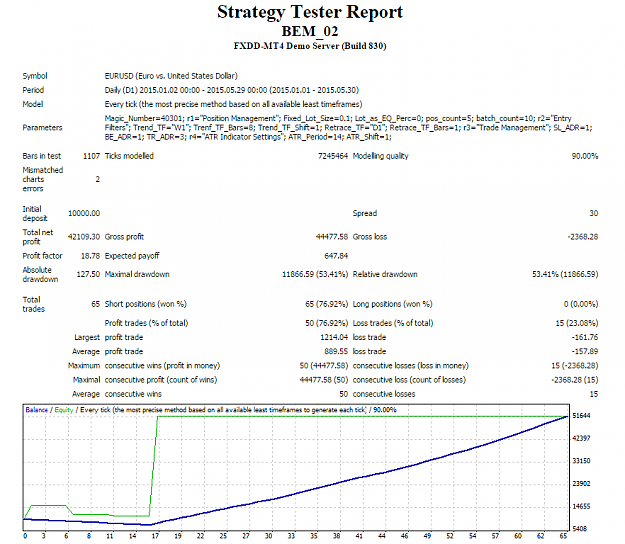Screen dimensions: 625x544
Task: Click gross loss value -2368.28
Action: coord(583,237)
